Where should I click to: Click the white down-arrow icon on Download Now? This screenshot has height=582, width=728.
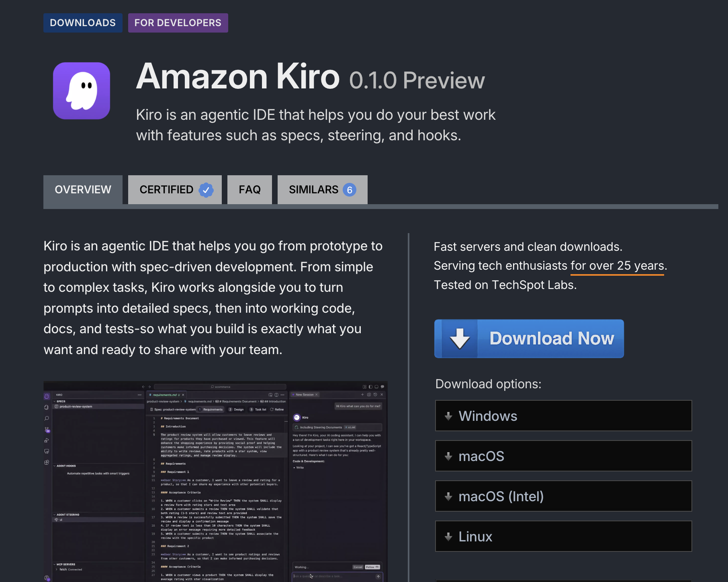(x=460, y=338)
